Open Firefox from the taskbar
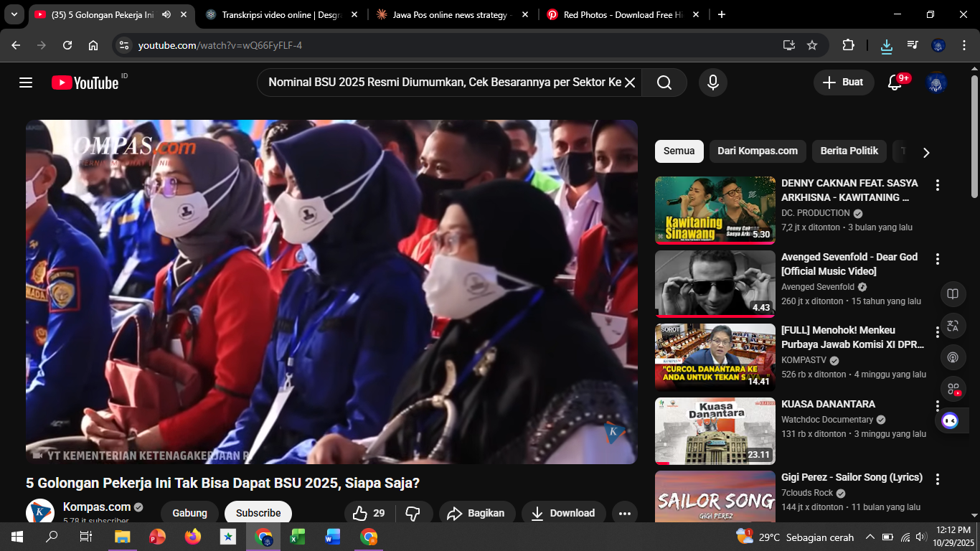980x551 pixels. tap(192, 537)
